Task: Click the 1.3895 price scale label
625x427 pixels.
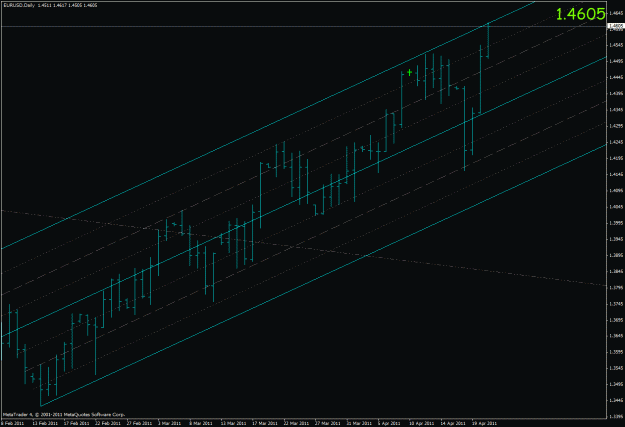Action: pos(616,255)
